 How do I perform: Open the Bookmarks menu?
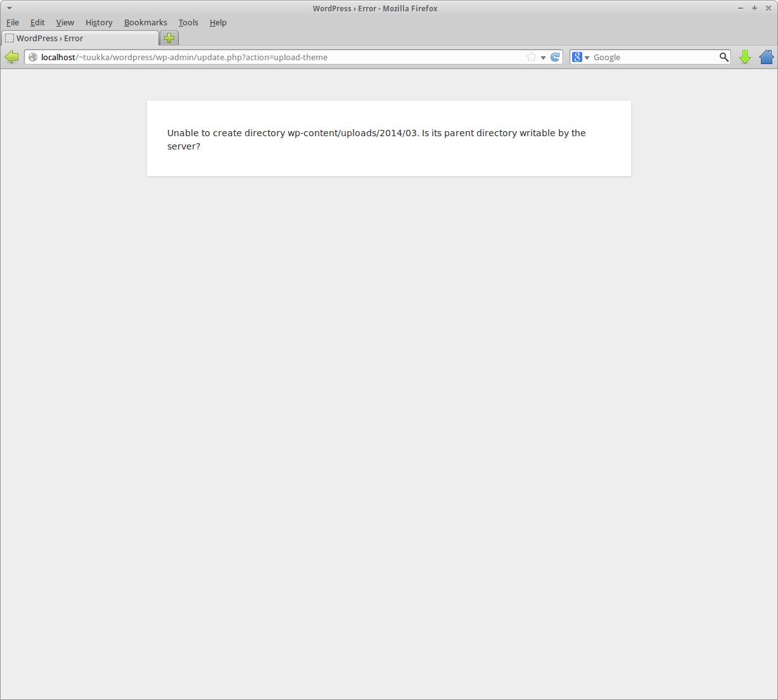(x=146, y=22)
